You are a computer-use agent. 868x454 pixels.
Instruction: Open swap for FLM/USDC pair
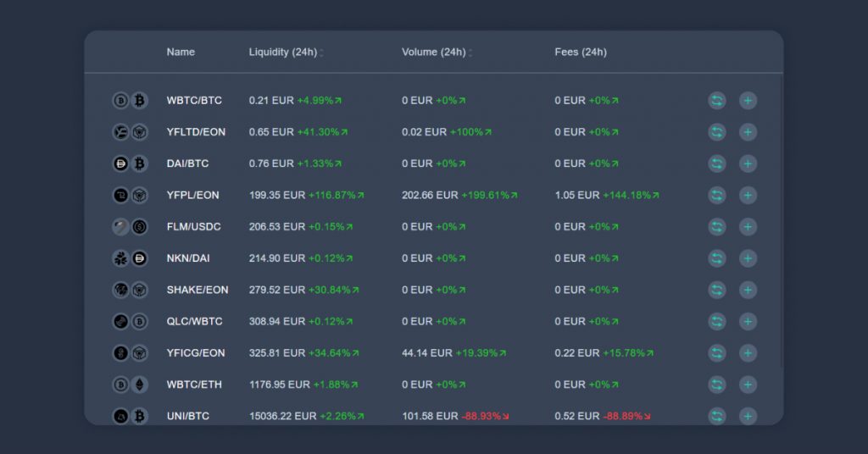tap(717, 227)
